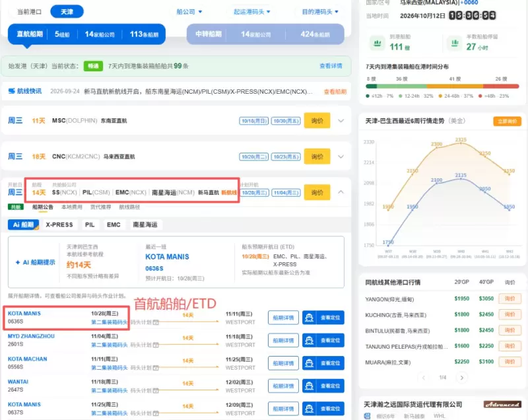Viewport: 528px width, 420px height.
Task: Click 查看船期 link in the news bar
Action: (335, 92)
